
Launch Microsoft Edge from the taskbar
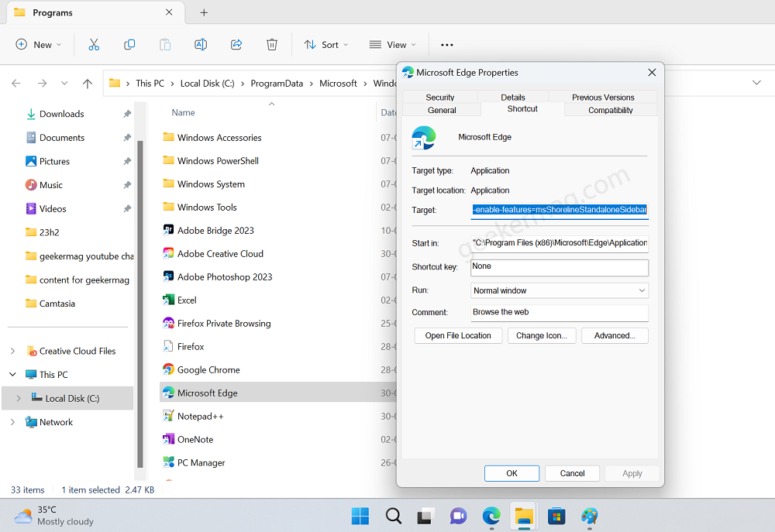click(491, 517)
